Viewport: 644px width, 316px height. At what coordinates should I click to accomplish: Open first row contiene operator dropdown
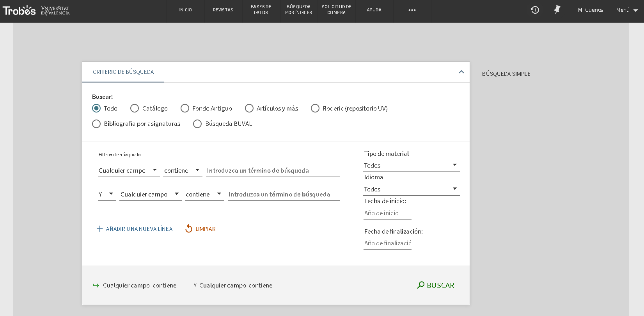pos(183,171)
